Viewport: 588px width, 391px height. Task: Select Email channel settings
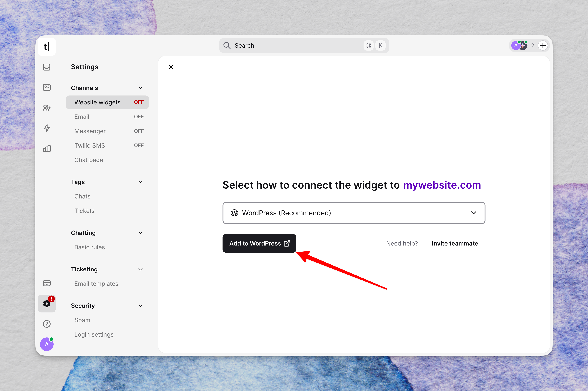coord(107,117)
